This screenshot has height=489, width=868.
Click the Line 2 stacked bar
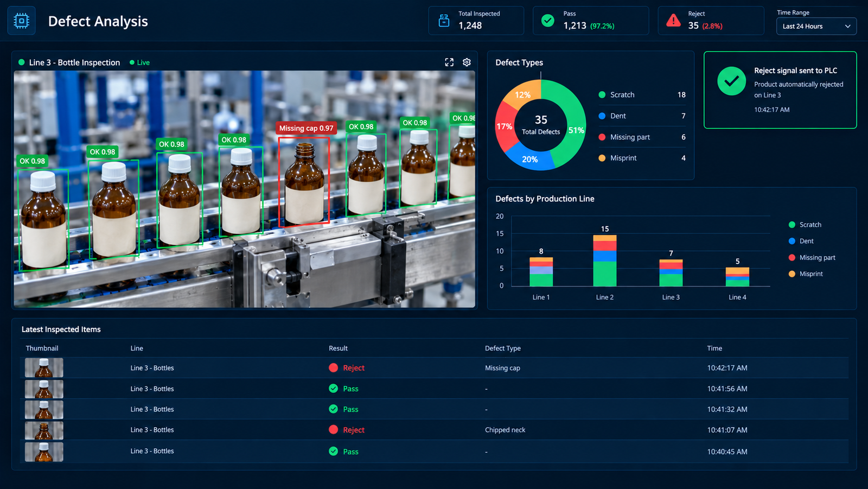coord(604,261)
